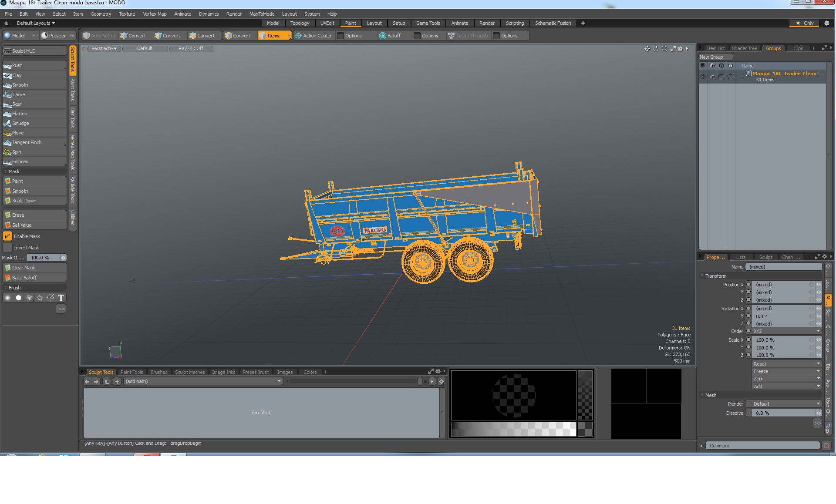Click the Set Value button

pos(34,225)
